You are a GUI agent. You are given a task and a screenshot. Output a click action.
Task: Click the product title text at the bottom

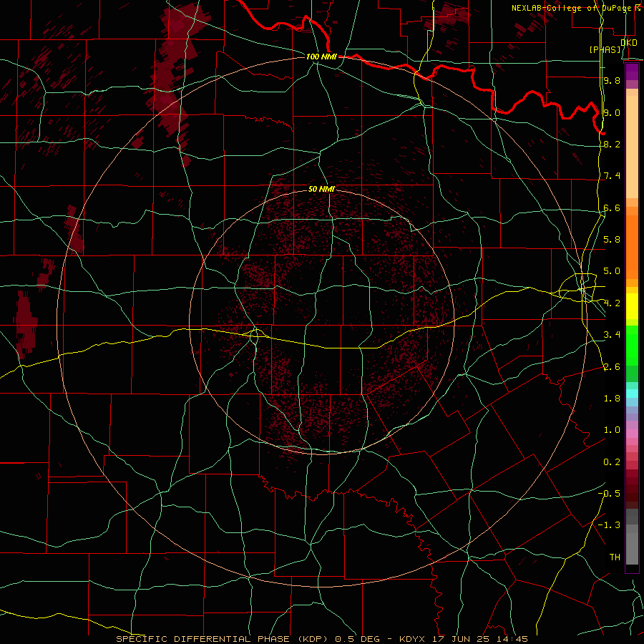click(321, 639)
